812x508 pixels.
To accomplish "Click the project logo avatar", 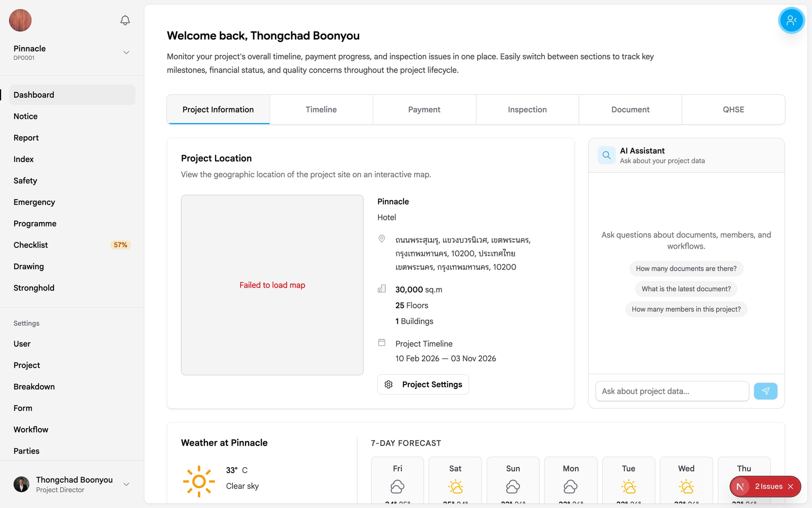I will [20, 20].
